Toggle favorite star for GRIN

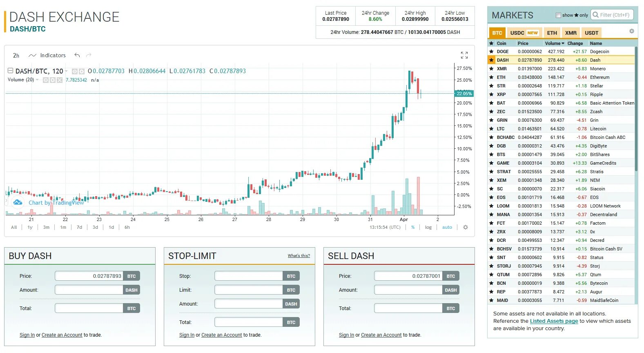pyautogui.click(x=492, y=120)
